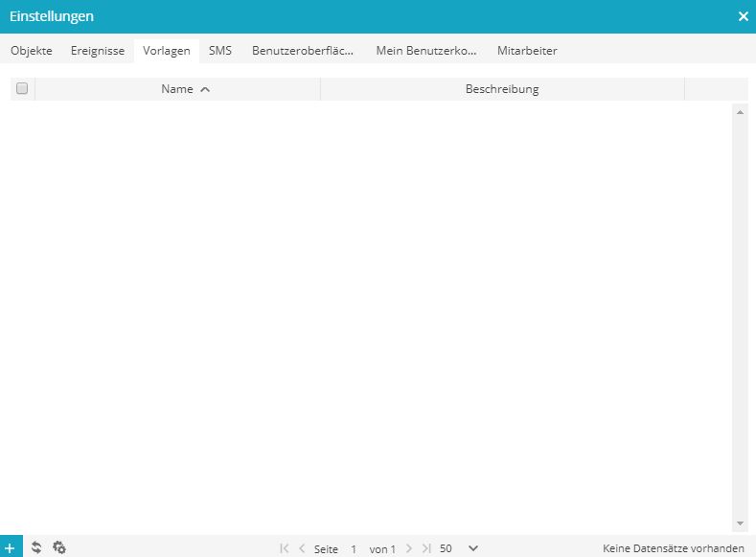756x557 pixels.
Task: Click the refresh arrows icon
Action: point(36,547)
